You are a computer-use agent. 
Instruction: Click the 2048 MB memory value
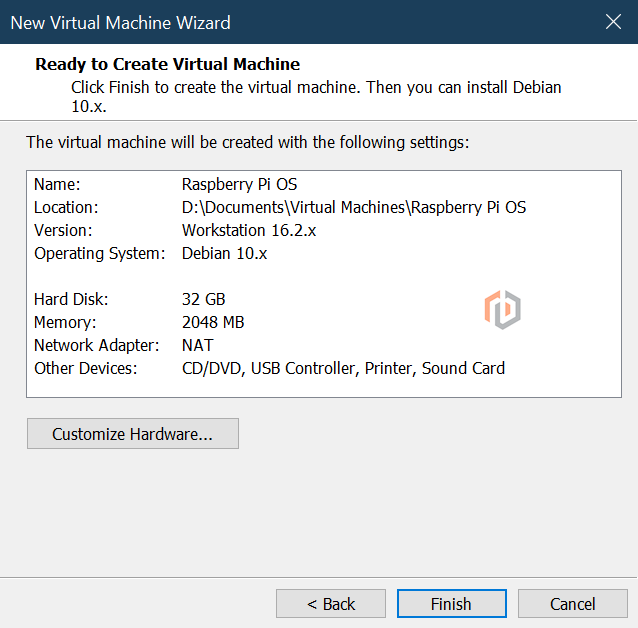coord(213,322)
